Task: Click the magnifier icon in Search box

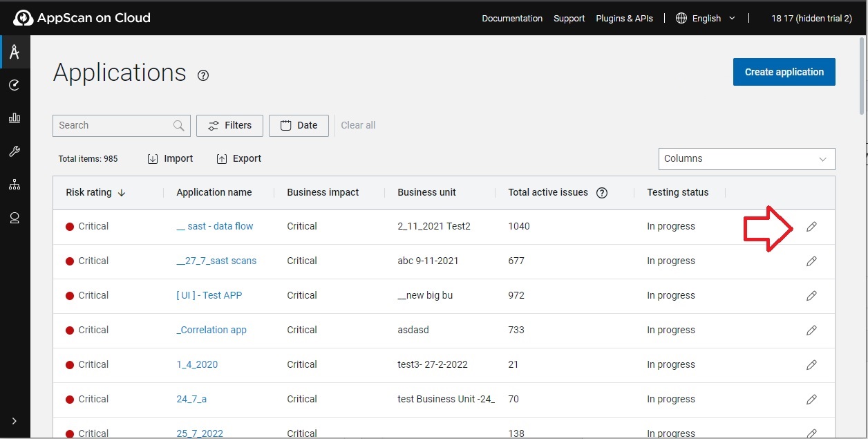Action: coord(178,125)
